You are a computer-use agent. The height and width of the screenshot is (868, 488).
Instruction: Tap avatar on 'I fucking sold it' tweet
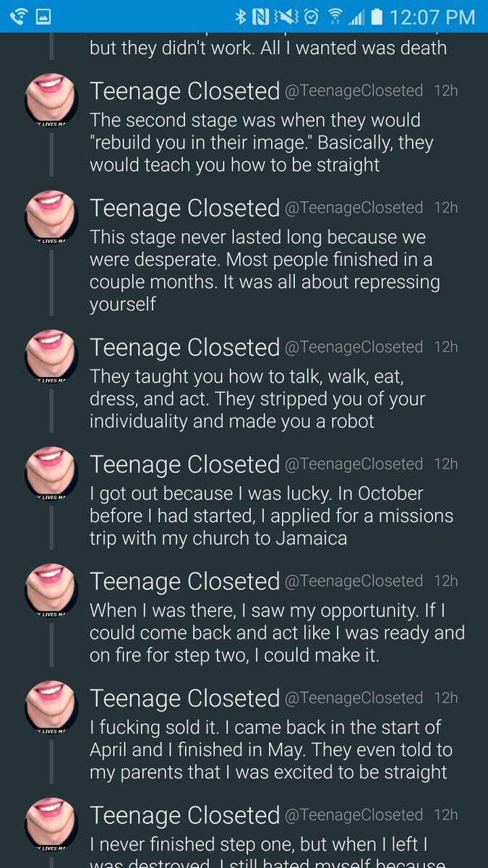point(51,705)
